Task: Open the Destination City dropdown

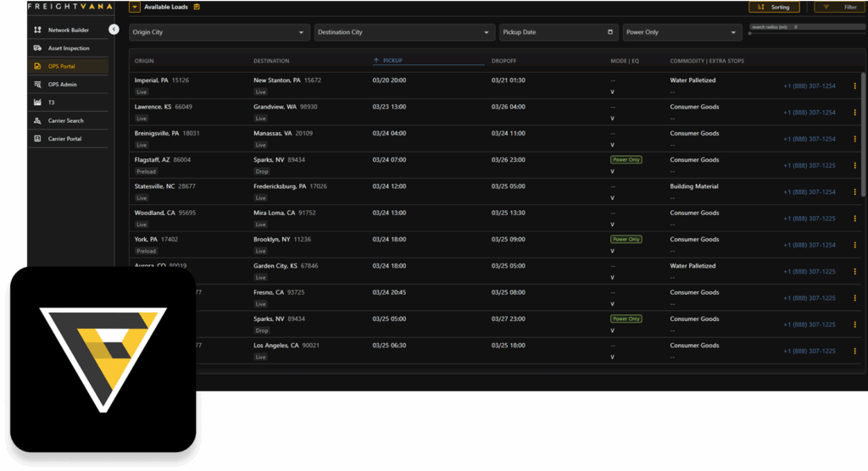Action: (x=404, y=32)
